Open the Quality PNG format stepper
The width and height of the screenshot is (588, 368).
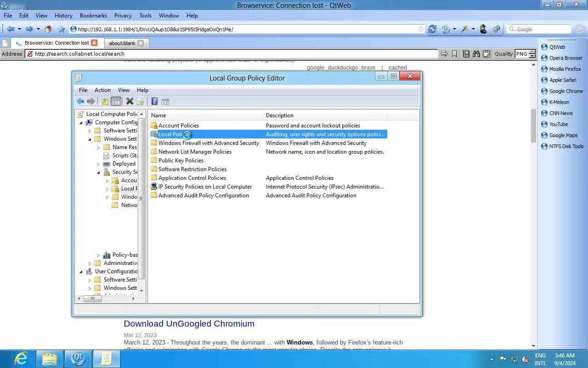[532, 54]
